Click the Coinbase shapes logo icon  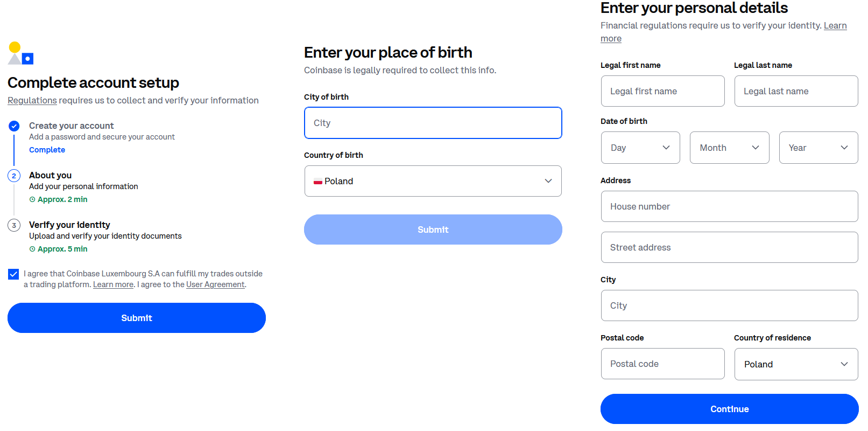coord(21,53)
